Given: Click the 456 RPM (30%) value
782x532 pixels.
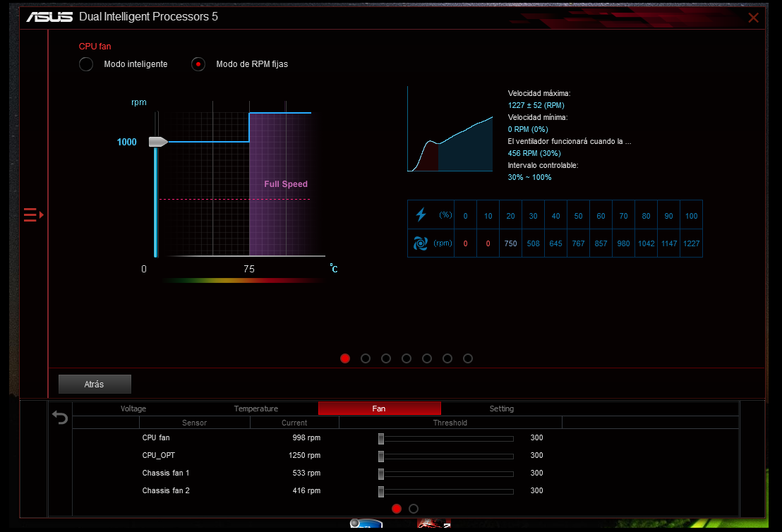Looking at the screenshot, I should pyautogui.click(x=534, y=153).
